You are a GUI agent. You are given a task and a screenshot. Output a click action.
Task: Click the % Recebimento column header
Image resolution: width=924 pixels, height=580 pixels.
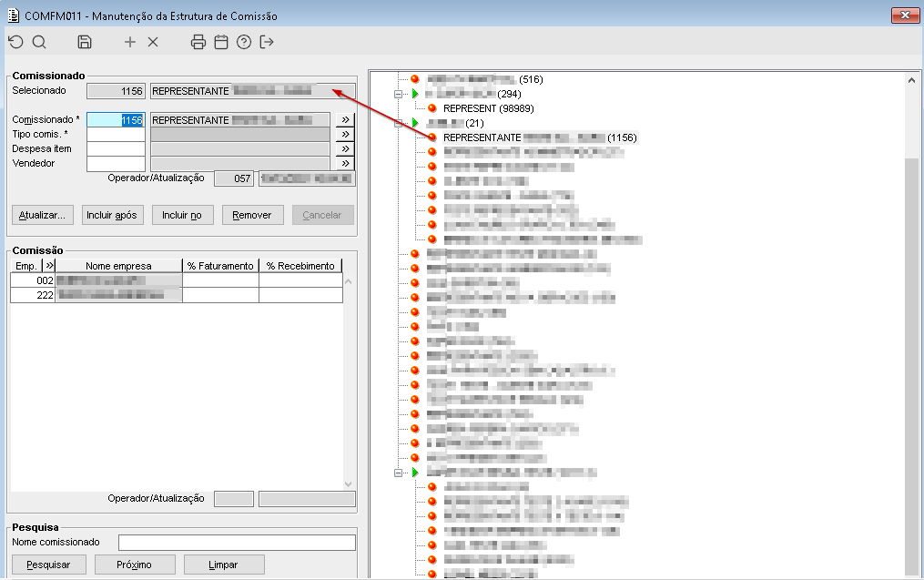coord(300,266)
